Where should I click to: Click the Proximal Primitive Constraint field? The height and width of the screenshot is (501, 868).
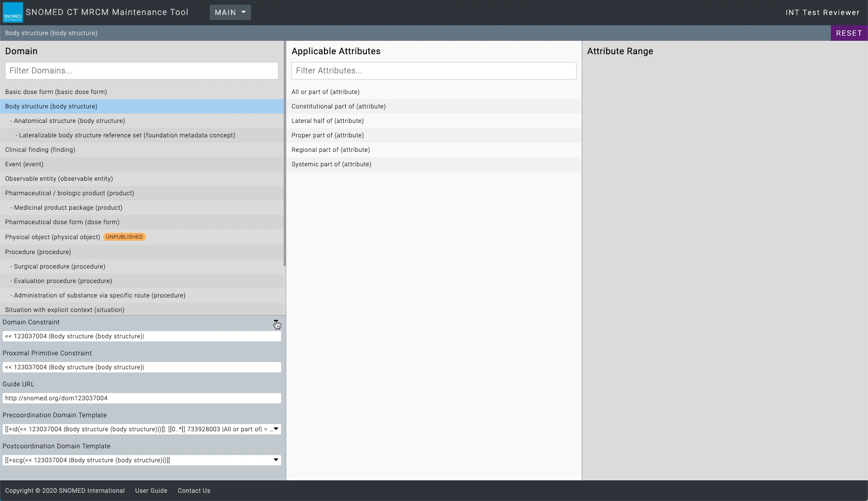(x=142, y=367)
